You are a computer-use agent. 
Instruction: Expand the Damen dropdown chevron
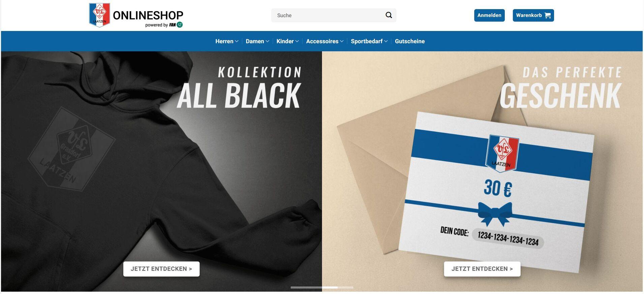267,41
